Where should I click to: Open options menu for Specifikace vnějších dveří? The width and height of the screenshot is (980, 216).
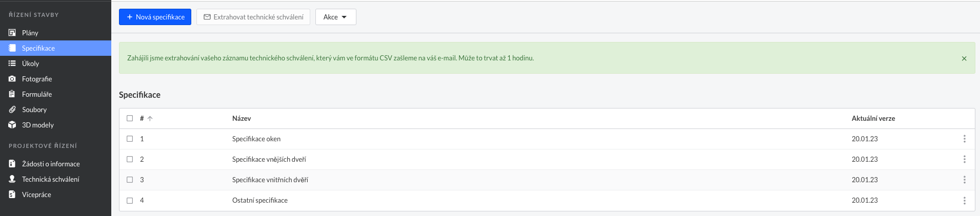[965, 159]
